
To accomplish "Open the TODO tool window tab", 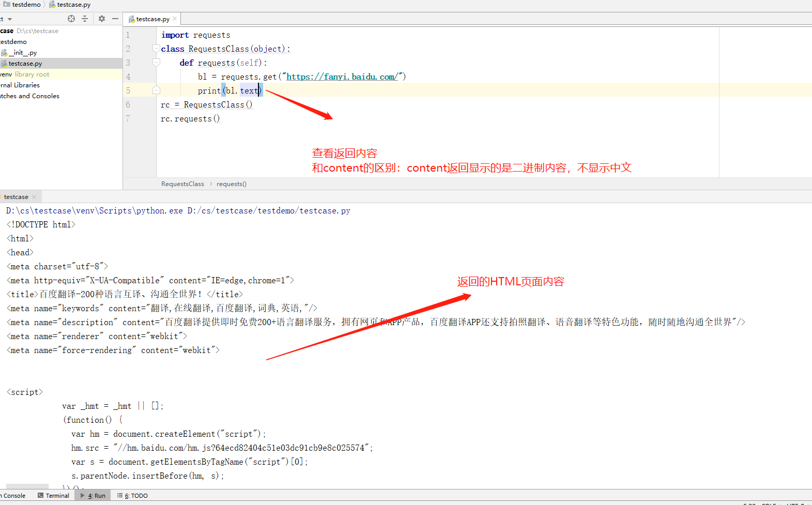I will 132,496.
